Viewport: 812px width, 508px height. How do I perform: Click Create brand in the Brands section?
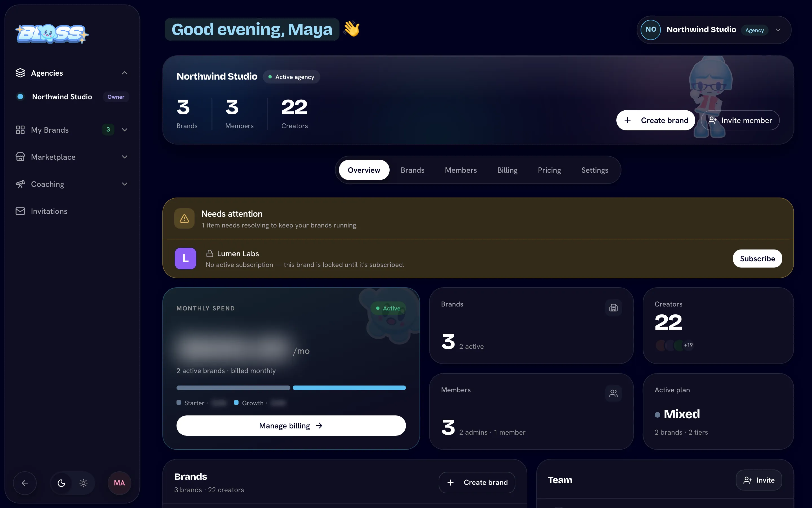pyautogui.click(x=477, y=483)
